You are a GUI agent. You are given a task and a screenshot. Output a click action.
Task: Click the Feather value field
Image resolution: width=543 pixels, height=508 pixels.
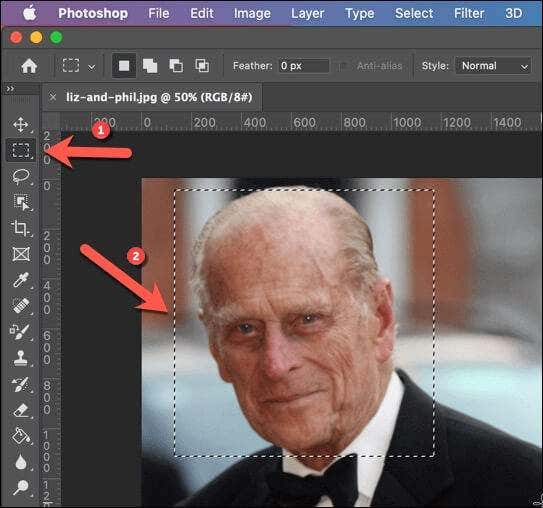[x=304, y=66]
